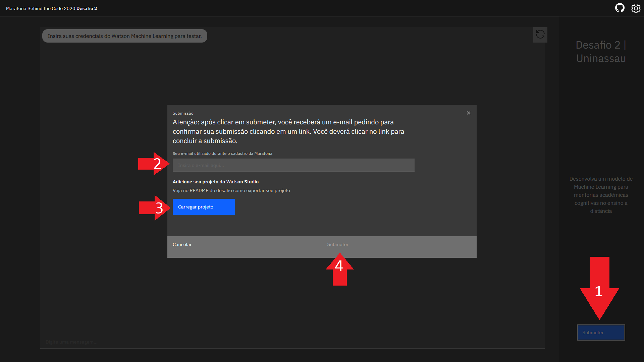Click the refresh chat icon
The image size is (644, 362).
click(540, 35)
